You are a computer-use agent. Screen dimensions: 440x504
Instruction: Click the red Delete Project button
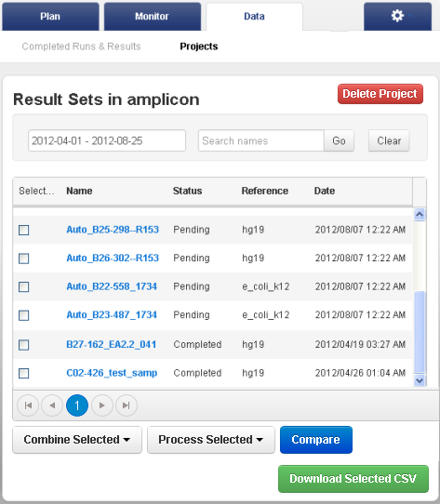tap(380, 94)
